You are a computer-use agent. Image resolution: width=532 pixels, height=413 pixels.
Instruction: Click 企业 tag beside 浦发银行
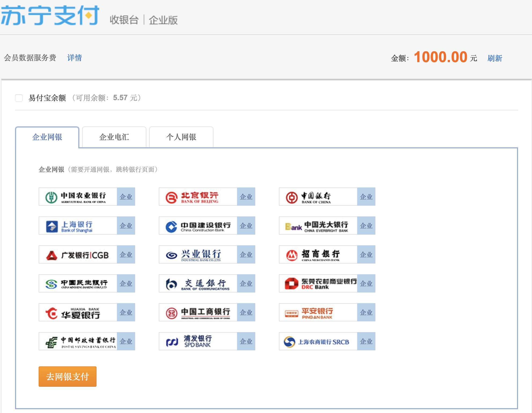click(x=246, y=341)
